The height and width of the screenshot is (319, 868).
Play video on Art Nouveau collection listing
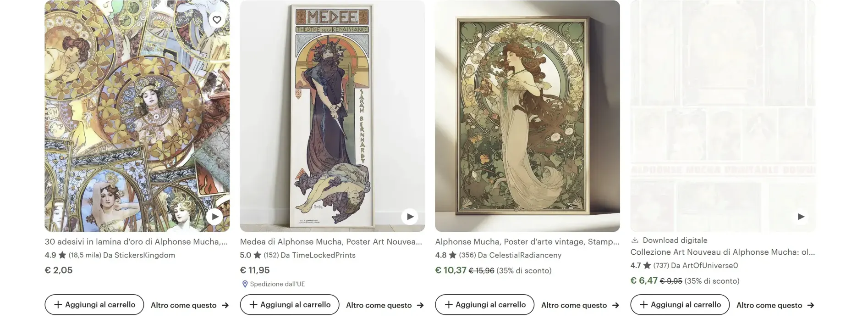pyautogui.click(x=801, y=217)
